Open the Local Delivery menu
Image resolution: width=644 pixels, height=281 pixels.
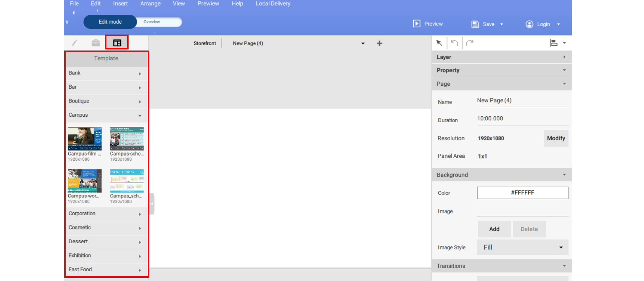pos(273,4)
